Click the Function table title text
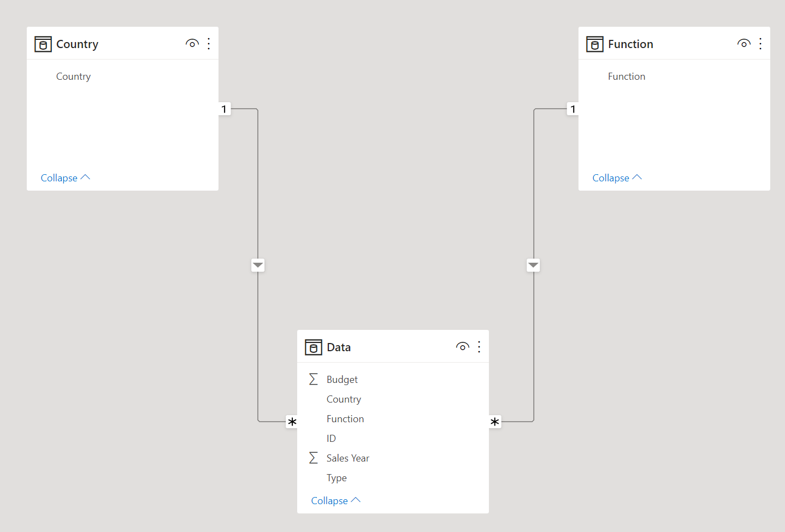 point(630,44)
